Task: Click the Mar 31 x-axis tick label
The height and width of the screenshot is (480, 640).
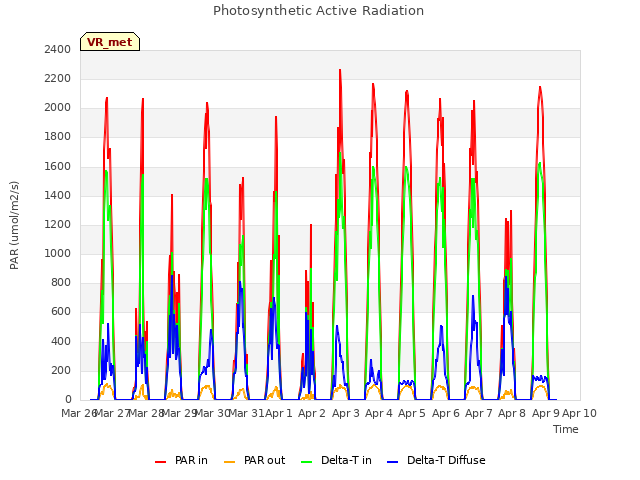Action: point(246,413)
